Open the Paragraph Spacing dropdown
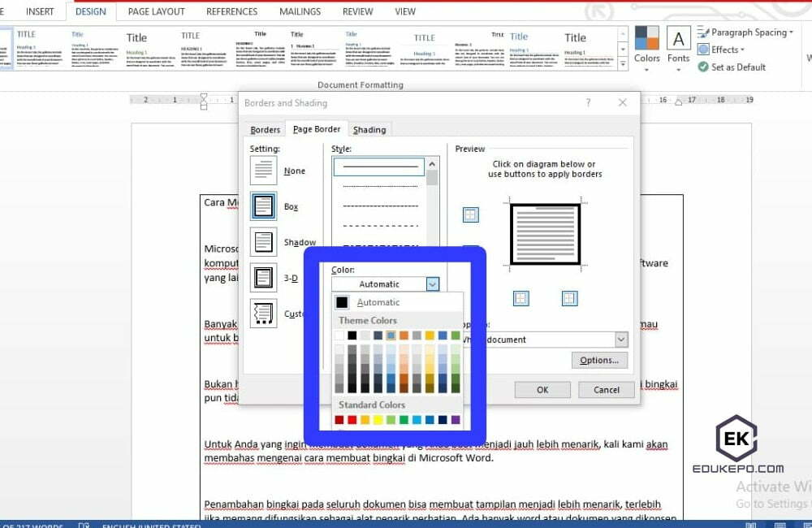This screenshot has height=528, width=812. pyautogui.click(x=744, y=32)
